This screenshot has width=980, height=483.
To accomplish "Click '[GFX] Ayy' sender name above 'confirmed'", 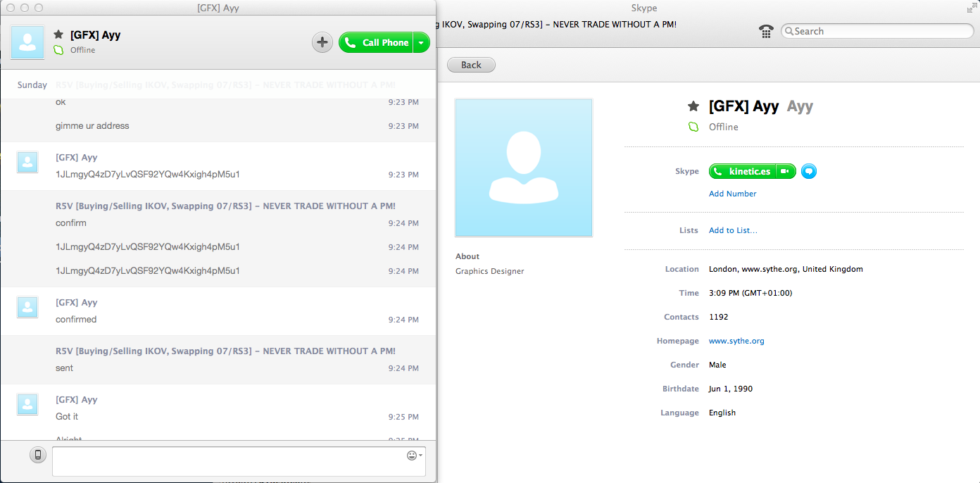I will click(77, 303).
